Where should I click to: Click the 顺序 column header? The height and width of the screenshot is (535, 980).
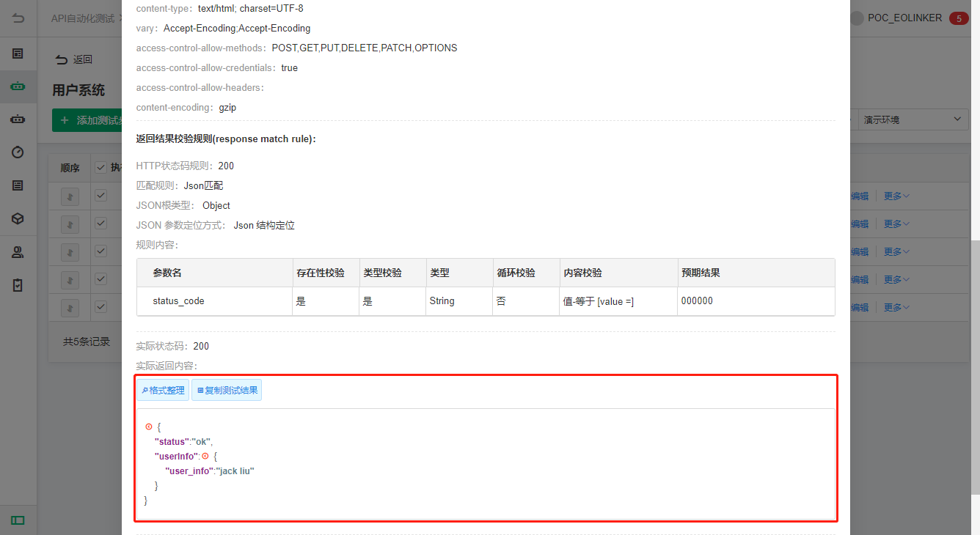(70, 168)
